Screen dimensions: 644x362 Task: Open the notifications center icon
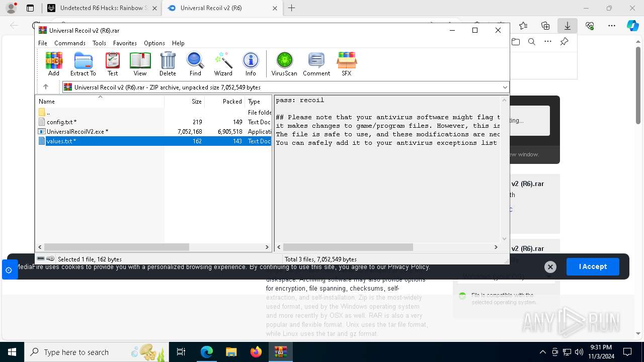click(627, 352)
